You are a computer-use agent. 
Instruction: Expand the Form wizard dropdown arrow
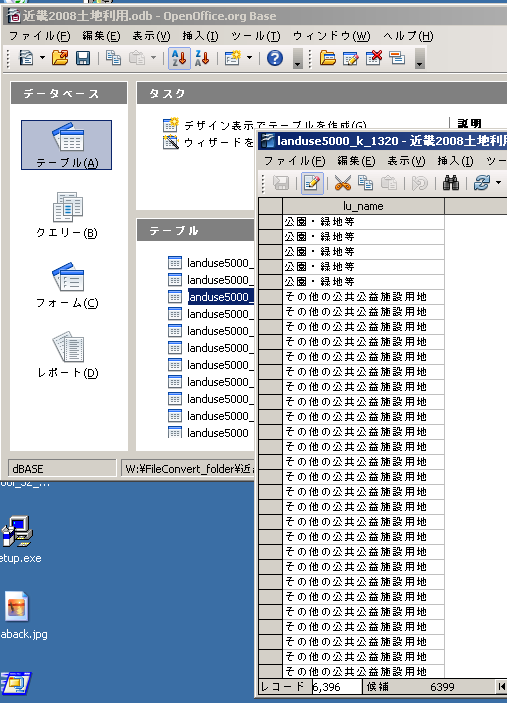pyautogui.click(x=249, y=58)
